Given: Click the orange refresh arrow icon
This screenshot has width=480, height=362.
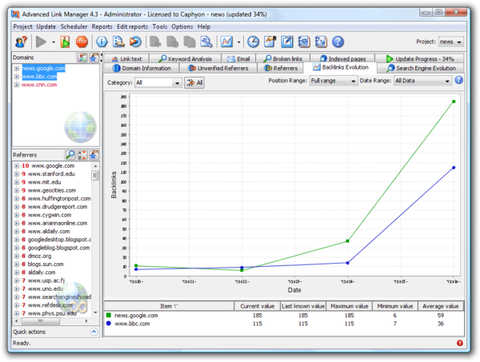Looking at the screenshot, I should tap(135, 42).
